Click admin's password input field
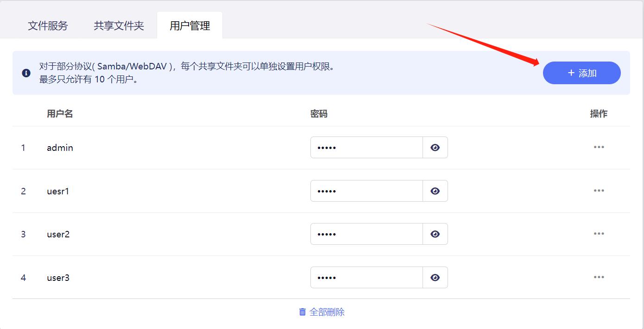Screen dimensions: 644x329 pyautogui.click(x=366, y=147)
